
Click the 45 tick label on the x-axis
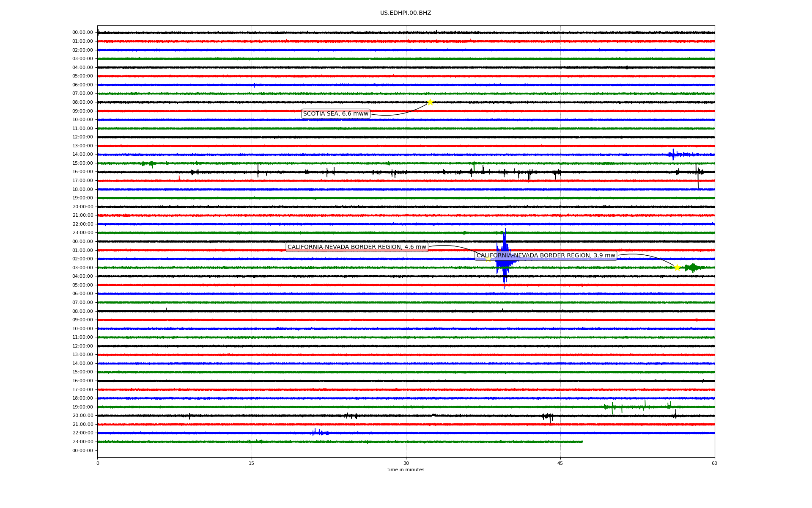pos(560,463)
